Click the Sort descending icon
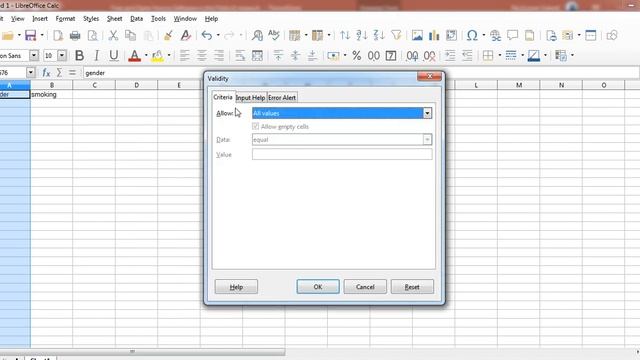640x360 pixels. pos(379,36)
